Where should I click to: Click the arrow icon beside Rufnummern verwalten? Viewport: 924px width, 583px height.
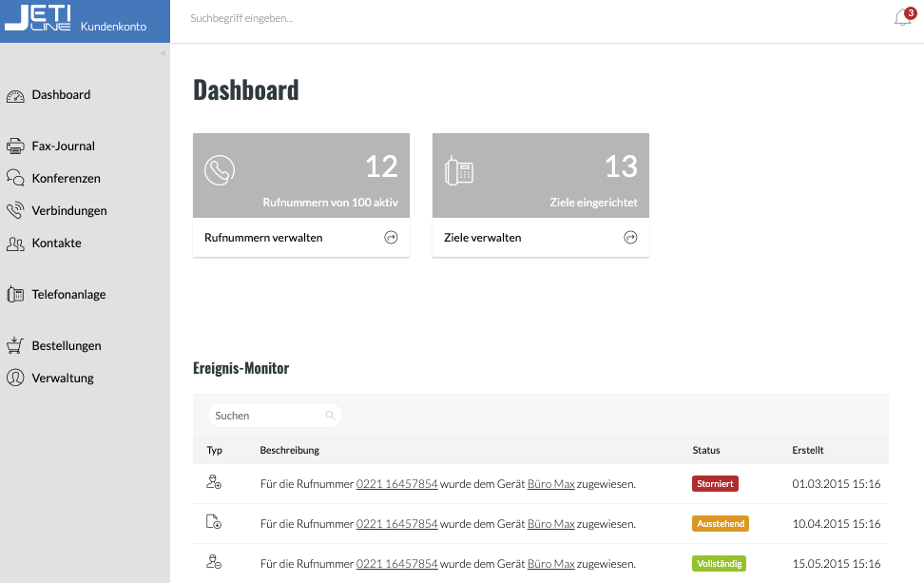point(392,238)
